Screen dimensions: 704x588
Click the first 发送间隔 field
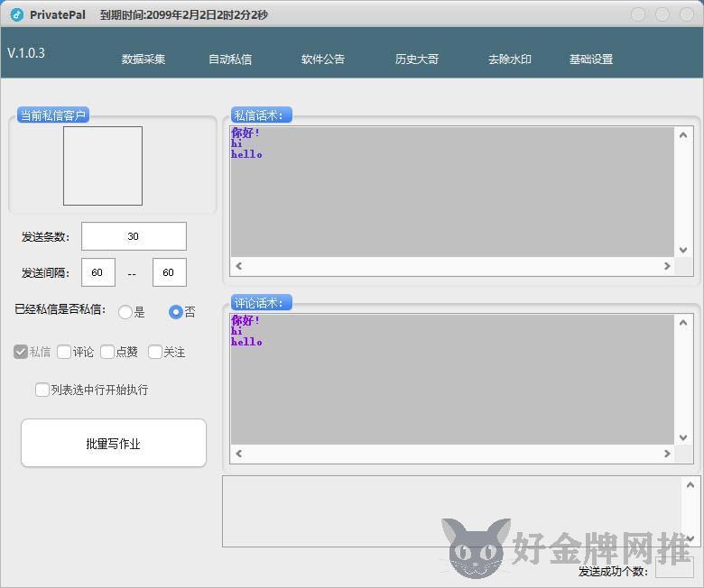pos(97,272)
